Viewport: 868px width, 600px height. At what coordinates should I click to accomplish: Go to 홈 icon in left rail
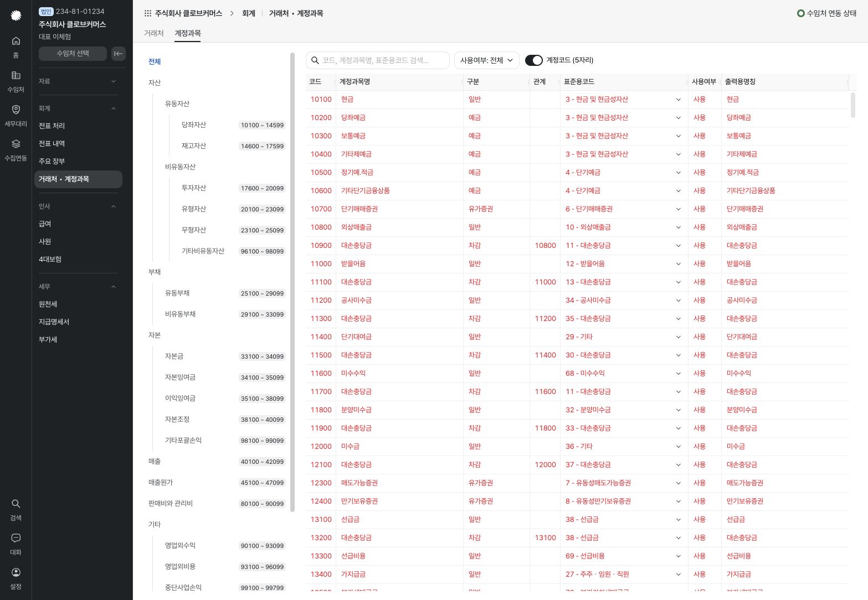(x=16, y=41)
